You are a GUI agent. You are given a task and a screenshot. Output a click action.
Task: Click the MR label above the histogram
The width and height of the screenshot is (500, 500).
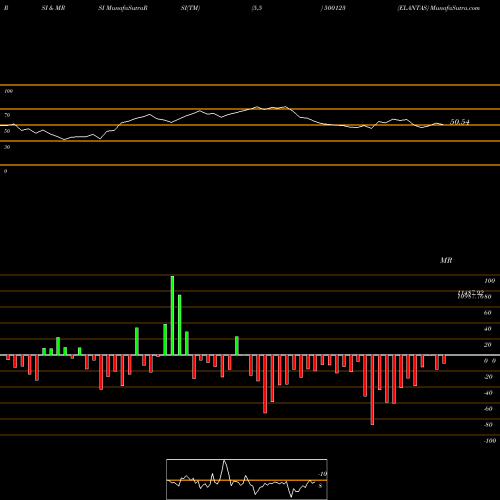[446, 260]
